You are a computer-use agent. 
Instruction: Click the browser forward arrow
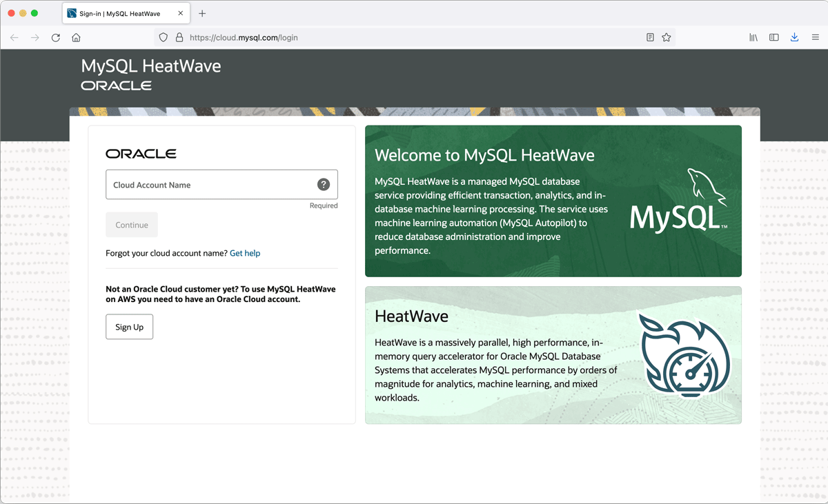click(35, 37)
